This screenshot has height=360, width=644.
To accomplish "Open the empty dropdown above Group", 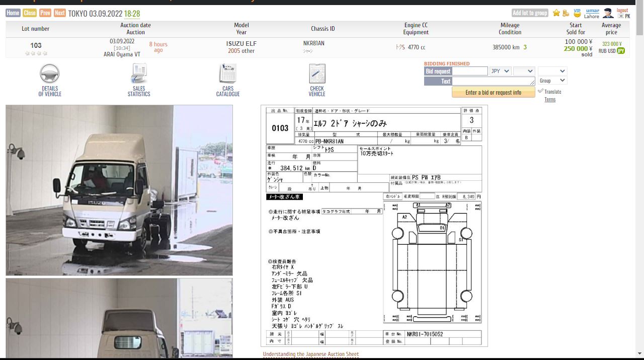I will (x=552, y=71).
